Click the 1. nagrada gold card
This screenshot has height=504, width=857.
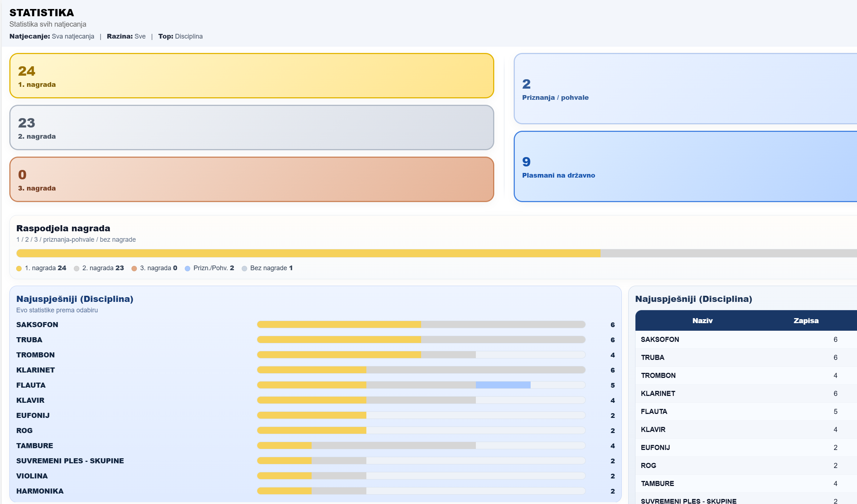point(251,76)
